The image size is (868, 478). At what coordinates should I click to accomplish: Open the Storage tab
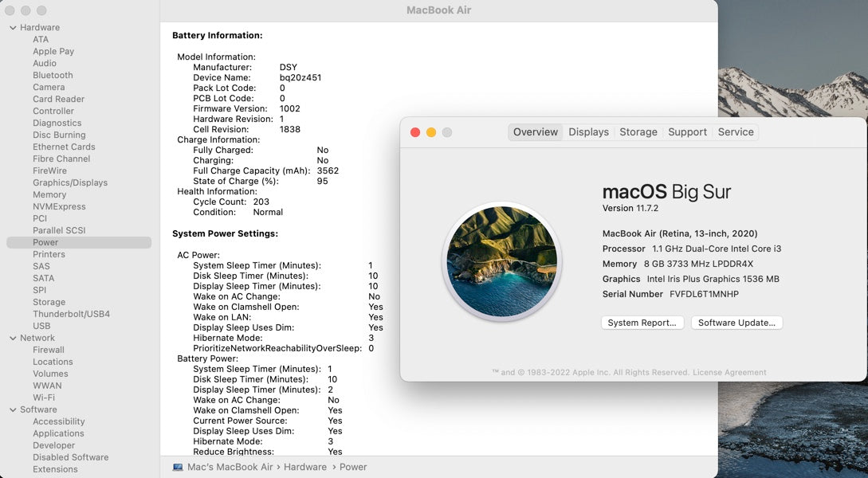[638, 132]
